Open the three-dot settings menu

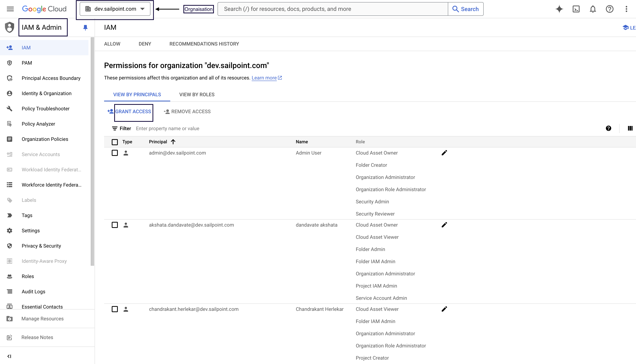click(x=626, y=9)
